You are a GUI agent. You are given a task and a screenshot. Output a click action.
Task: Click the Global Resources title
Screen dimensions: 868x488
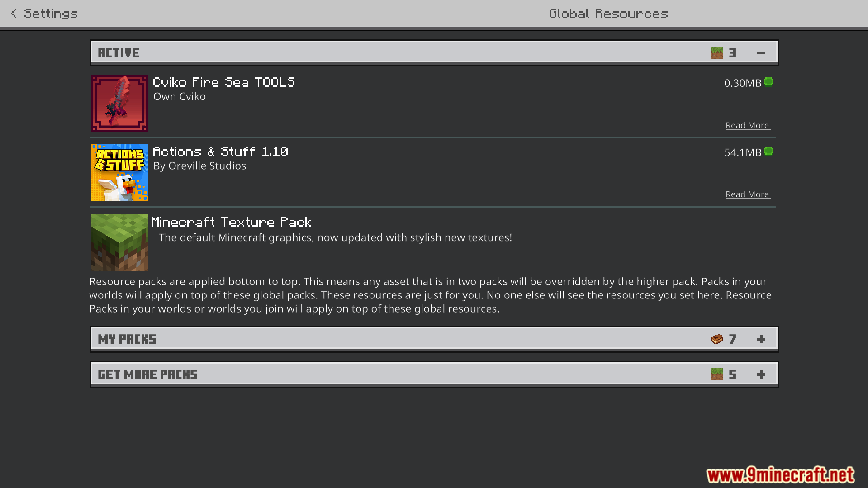pos(608,14)
